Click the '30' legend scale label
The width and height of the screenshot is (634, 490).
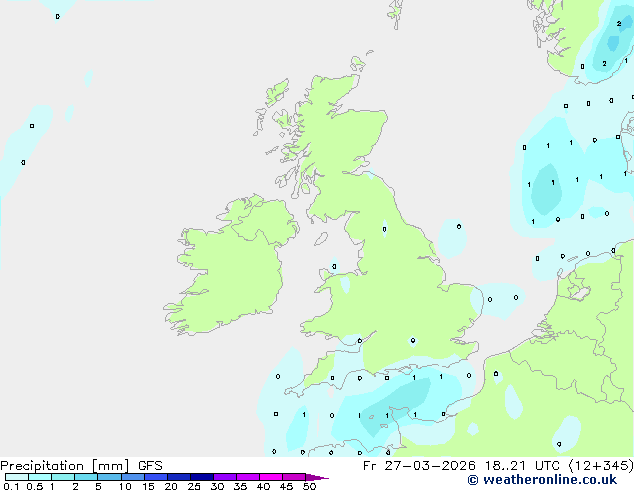tap(217, 486)
